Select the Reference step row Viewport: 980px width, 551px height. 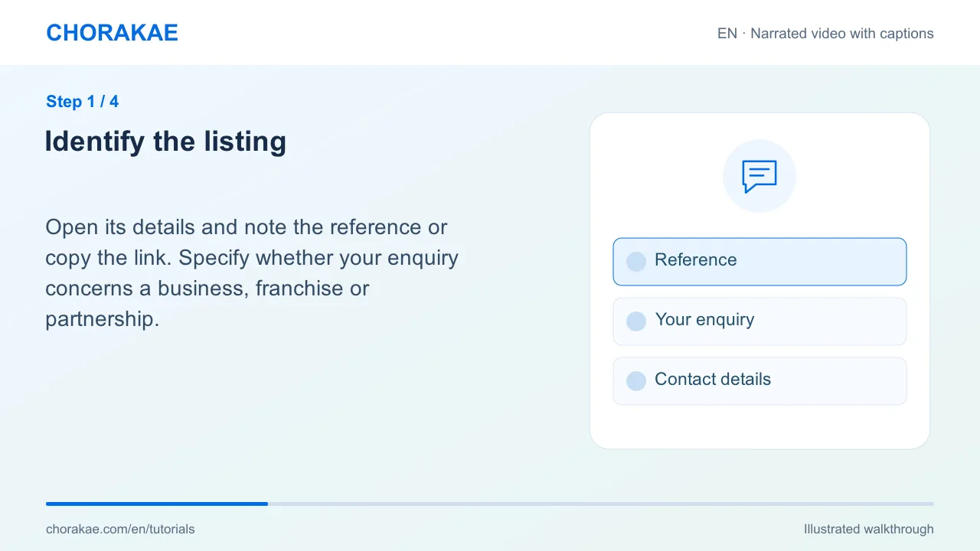[759, 262]
